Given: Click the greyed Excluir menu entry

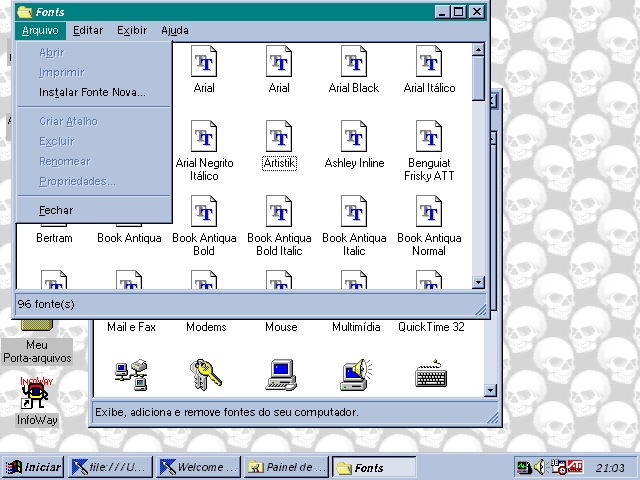Looking at the screenshot, I should pyautogui.click(x=94, y=141).
